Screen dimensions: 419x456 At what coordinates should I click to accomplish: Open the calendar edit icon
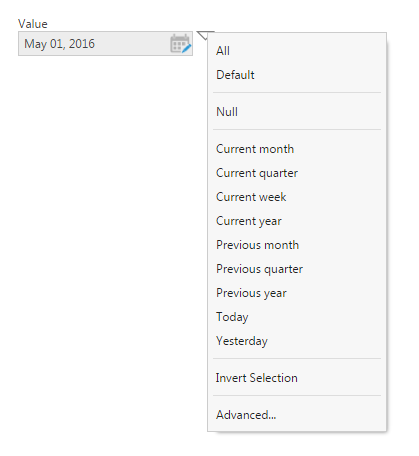181,43
